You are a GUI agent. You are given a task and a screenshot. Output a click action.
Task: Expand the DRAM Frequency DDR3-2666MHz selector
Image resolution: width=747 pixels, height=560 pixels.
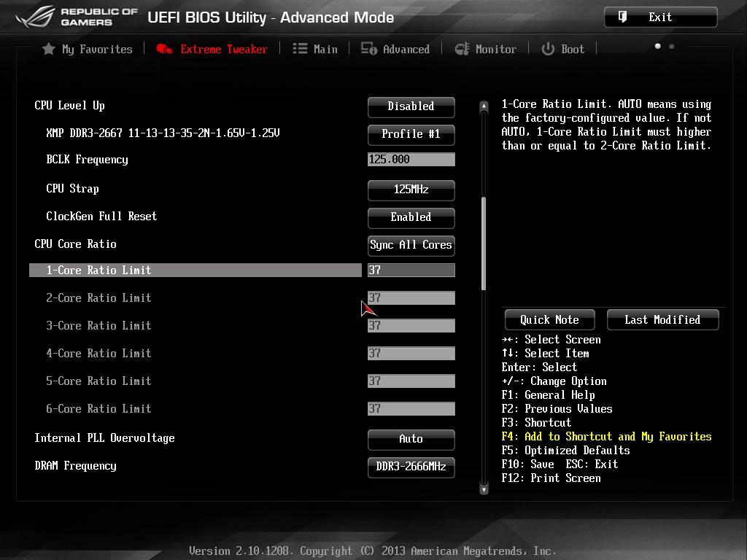(411, 467)
